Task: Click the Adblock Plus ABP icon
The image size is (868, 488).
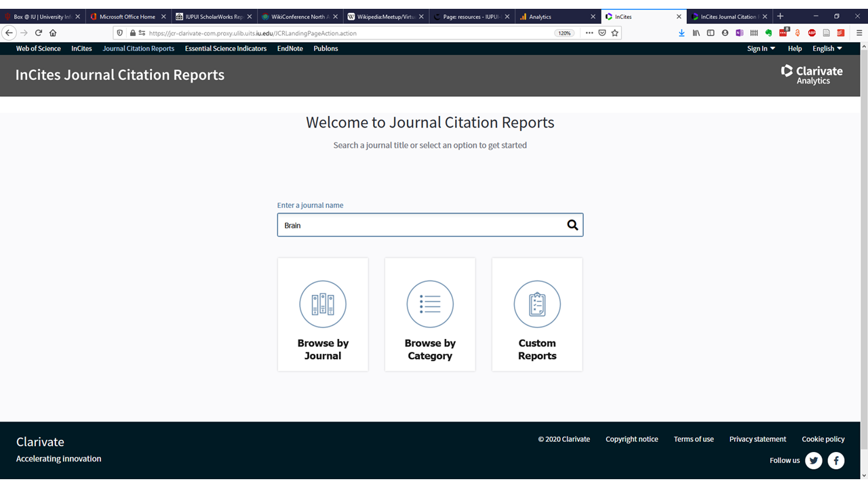Action: (x=812, y=33)
